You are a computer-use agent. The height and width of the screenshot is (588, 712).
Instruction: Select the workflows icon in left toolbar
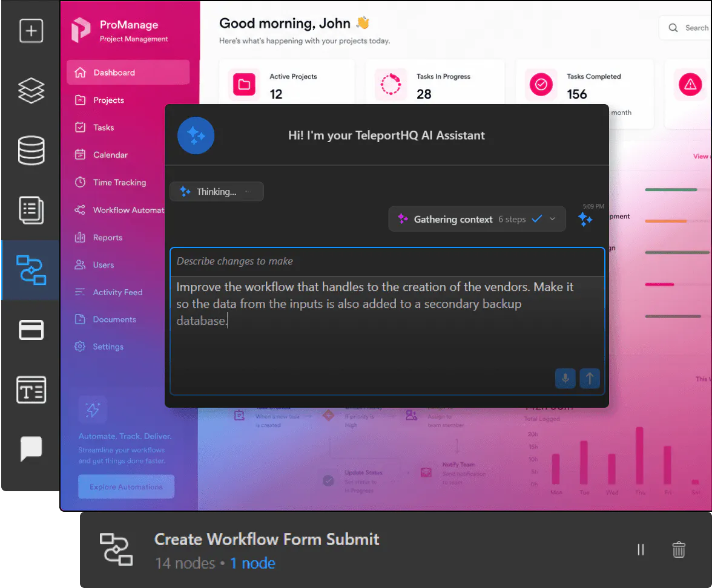[x=31, y=270]
